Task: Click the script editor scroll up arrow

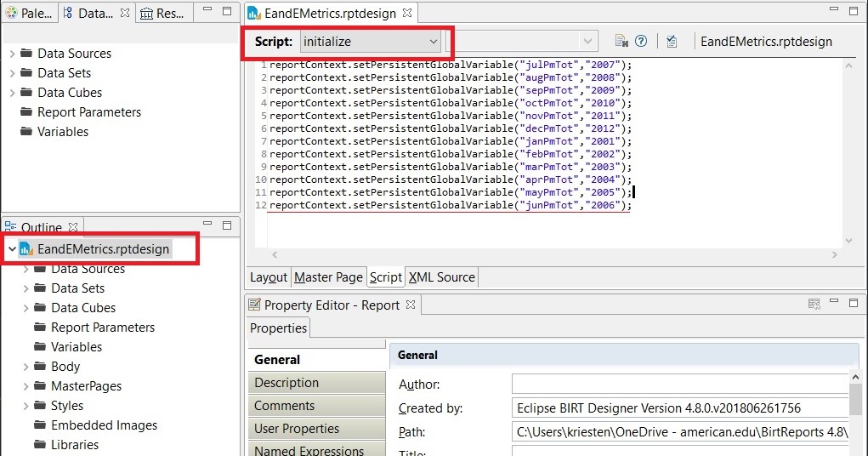Action: coord(848,66)
